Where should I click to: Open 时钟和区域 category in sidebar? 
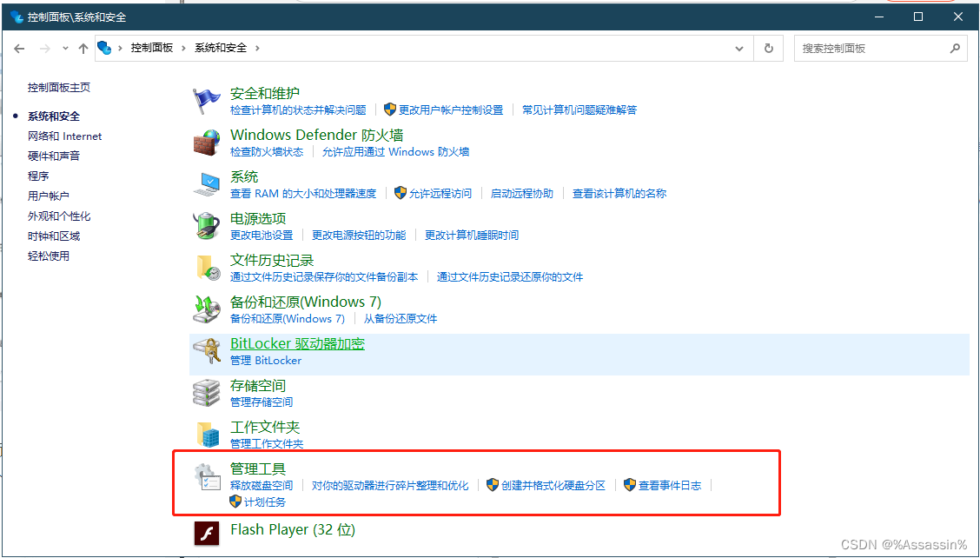(54, 236)
